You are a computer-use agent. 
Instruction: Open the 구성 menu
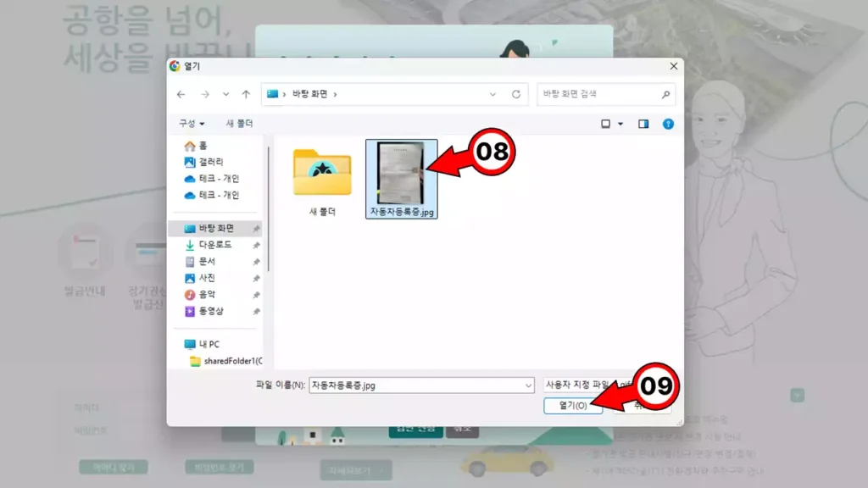coord(191,124)
